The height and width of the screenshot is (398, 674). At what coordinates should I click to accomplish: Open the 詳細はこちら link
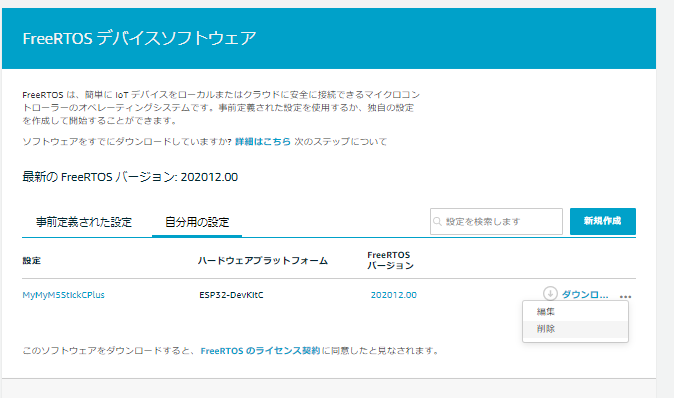point(263,141)
